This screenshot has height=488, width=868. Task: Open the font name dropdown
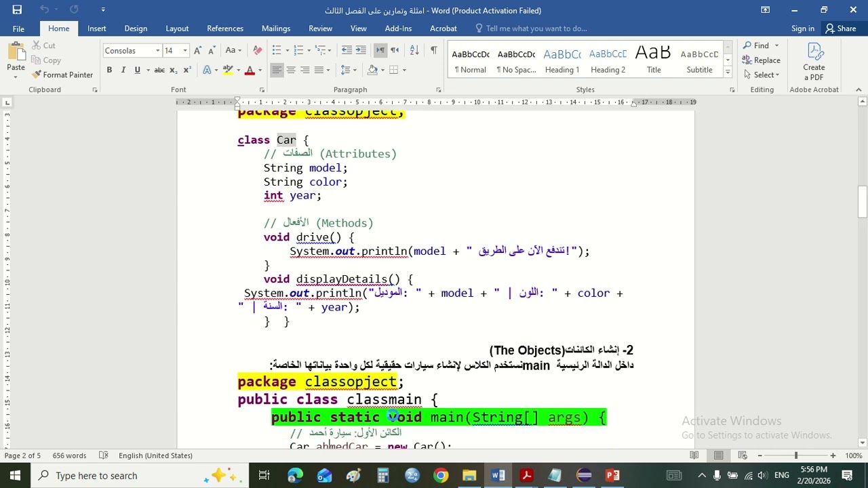click(x=157, y=51)
